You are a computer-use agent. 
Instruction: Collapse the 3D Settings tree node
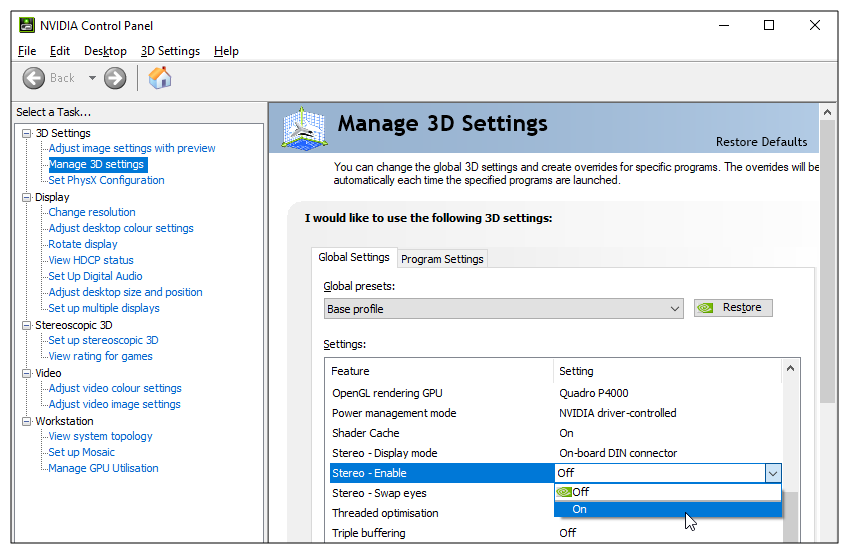coord(26,133)
